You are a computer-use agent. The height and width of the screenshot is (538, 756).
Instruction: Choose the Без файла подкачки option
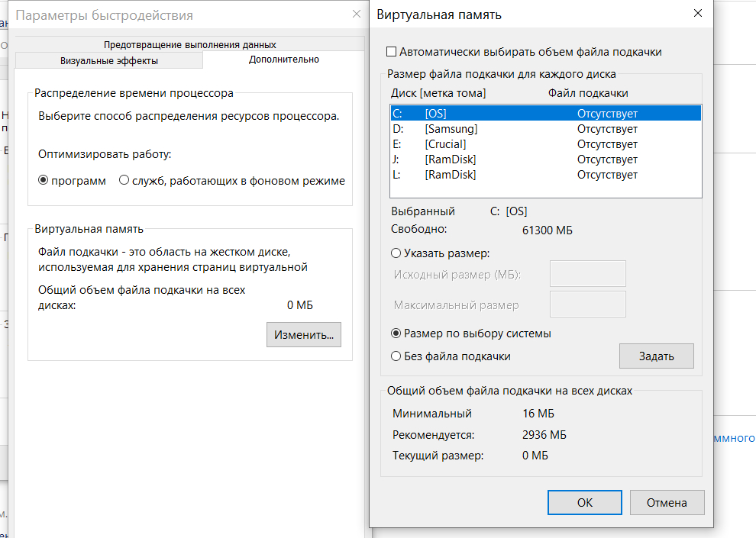coord(396,356)
